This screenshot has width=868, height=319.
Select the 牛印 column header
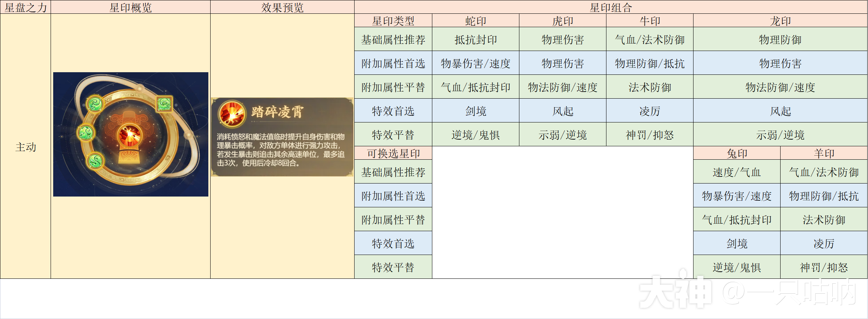[650, 20]
